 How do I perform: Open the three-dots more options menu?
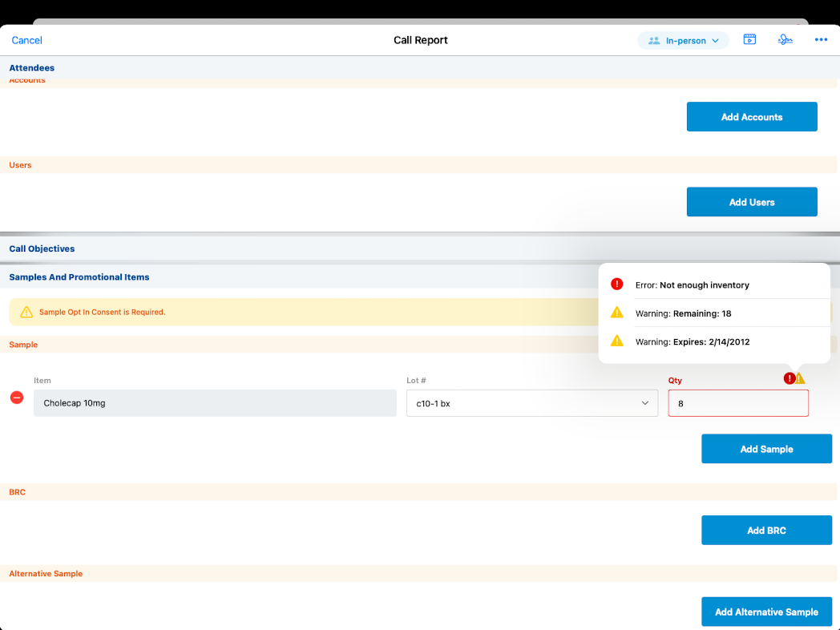821,40
